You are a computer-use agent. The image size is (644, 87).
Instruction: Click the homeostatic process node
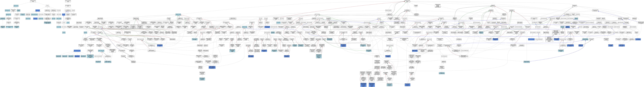416,6
